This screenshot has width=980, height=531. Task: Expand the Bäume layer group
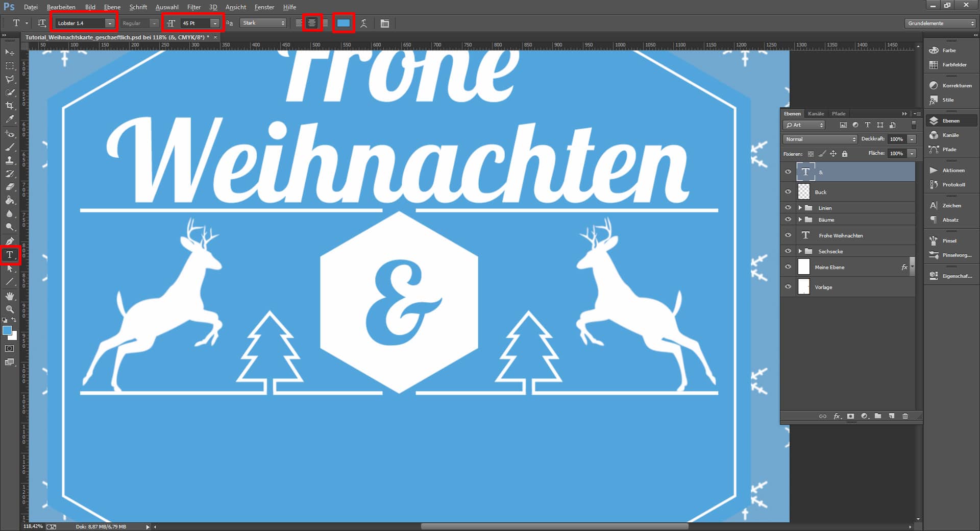pos(800,220)
